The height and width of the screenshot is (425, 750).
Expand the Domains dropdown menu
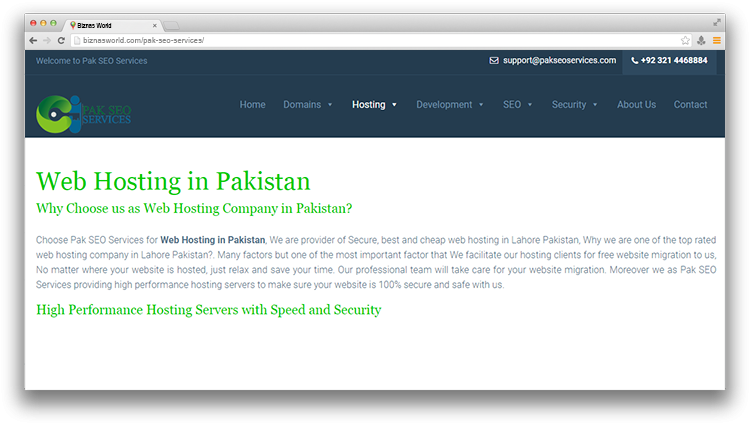coord(307,105)
